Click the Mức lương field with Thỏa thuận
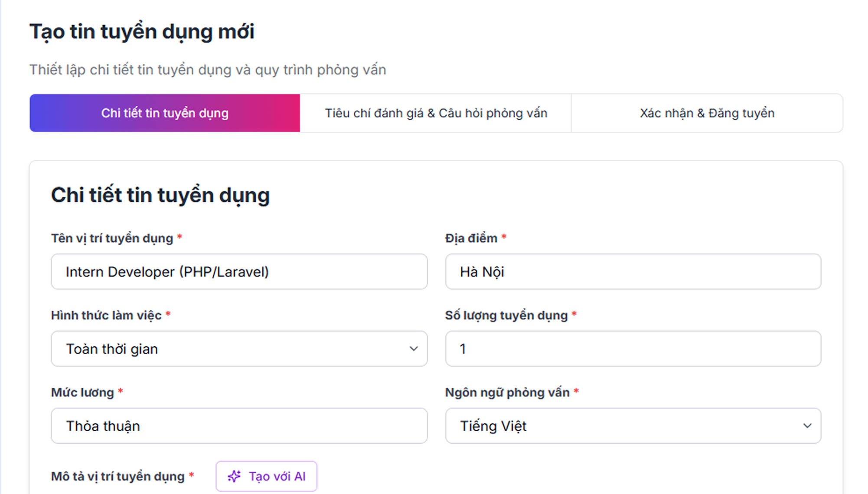Viewport: 868px width, 494px height. (239, 426)
